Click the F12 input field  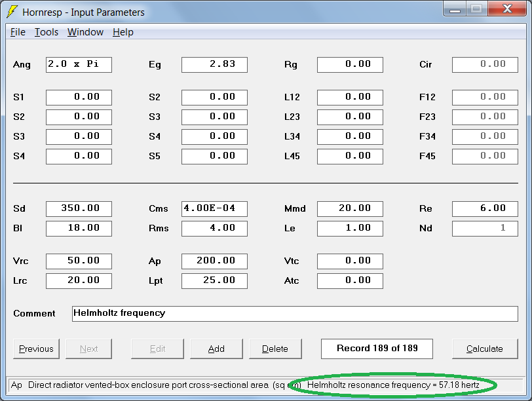[x=485, y=98]
